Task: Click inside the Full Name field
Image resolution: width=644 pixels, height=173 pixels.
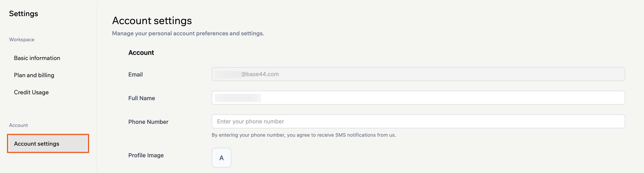Action: (x=417, y=98)
